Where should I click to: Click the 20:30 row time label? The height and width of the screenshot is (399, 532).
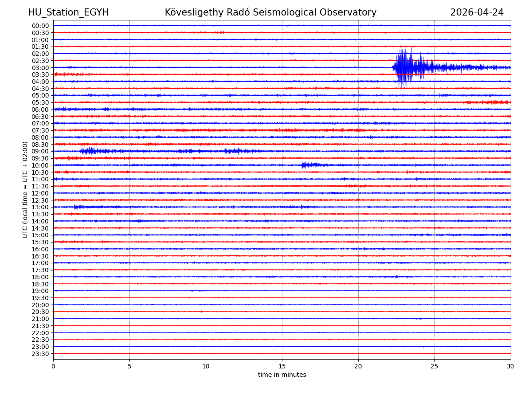point(40,312)
